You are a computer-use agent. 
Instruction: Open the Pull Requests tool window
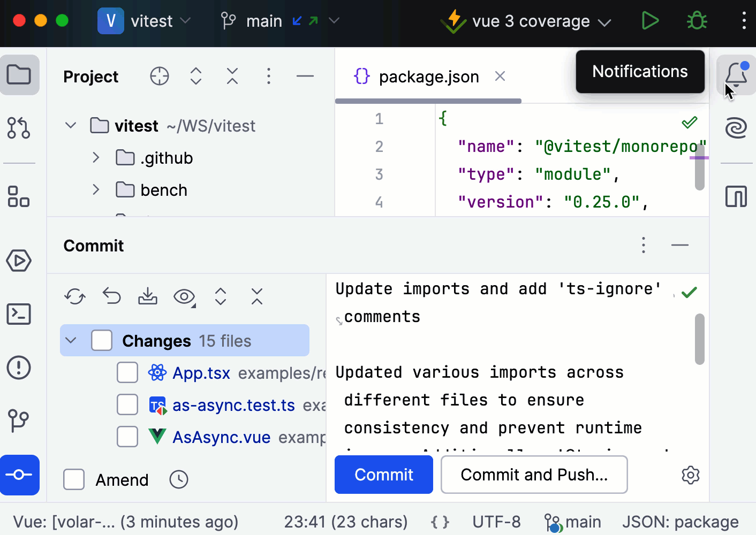[x=19, y=128]
